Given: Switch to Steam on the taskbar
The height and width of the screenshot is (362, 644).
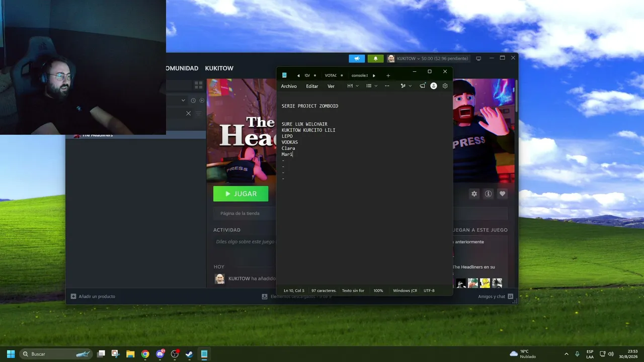Looking at the screenshot, I should 189,354.
